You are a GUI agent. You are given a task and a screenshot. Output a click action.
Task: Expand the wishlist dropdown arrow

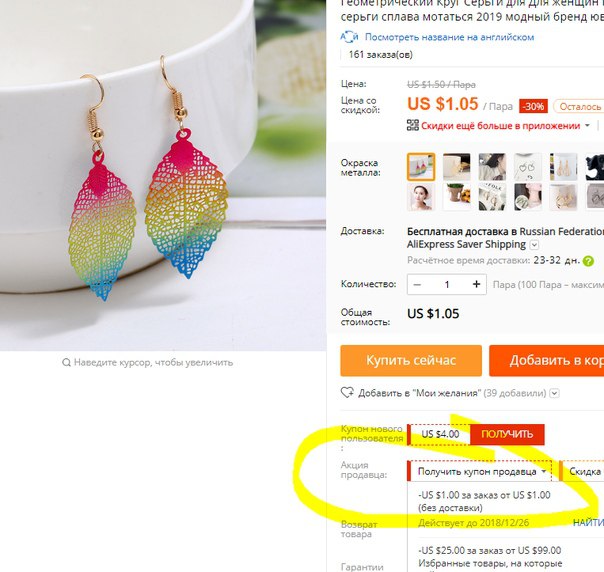tap(554, 393)
